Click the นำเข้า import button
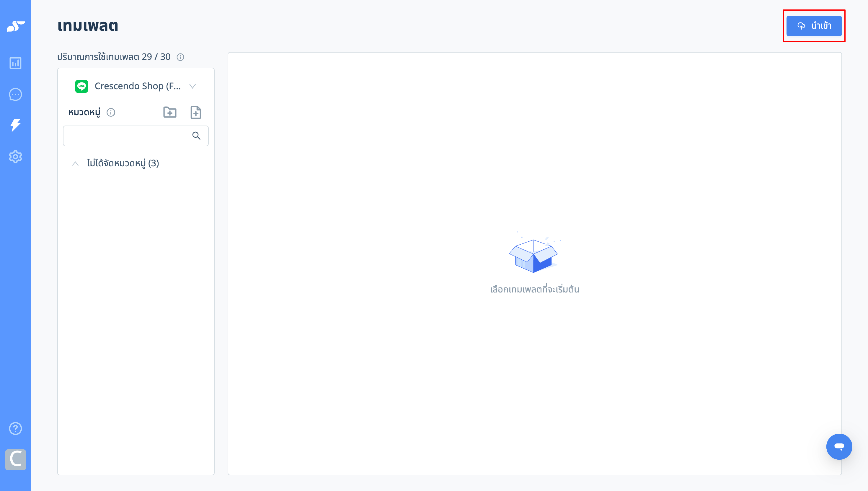 click(814, 26)
